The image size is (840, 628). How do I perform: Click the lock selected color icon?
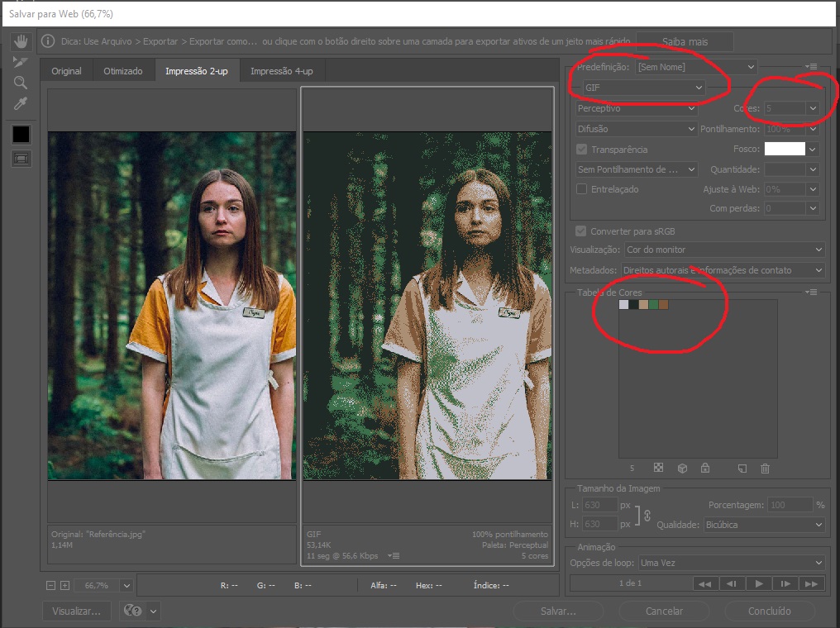(704, 469)
